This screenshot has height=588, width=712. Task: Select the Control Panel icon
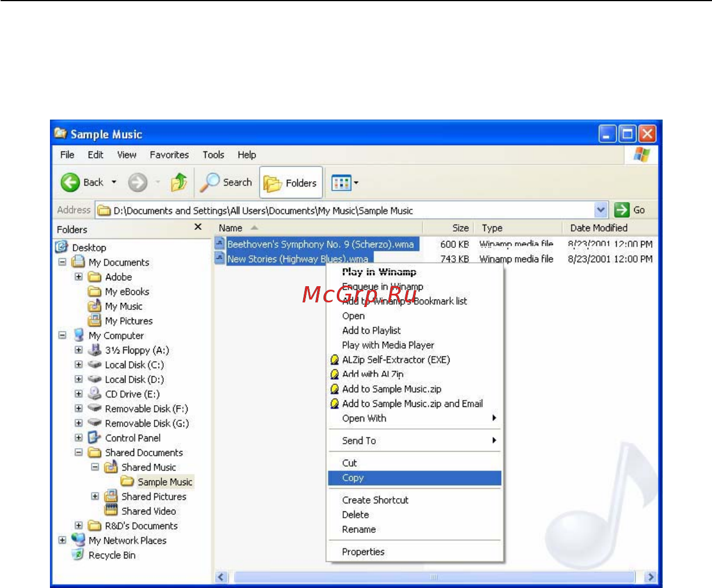pyautogui.click(x=94, y=438)
